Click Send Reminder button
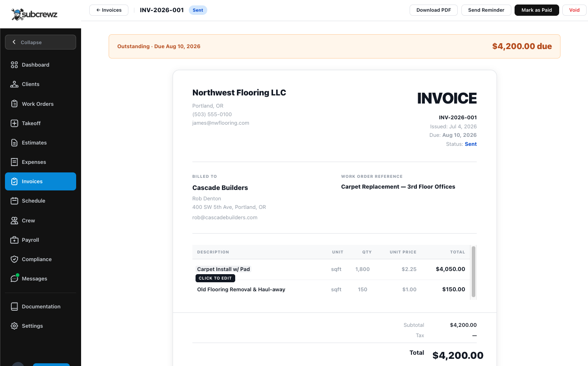This screenshot has width=588, height=366. (486, 10)
